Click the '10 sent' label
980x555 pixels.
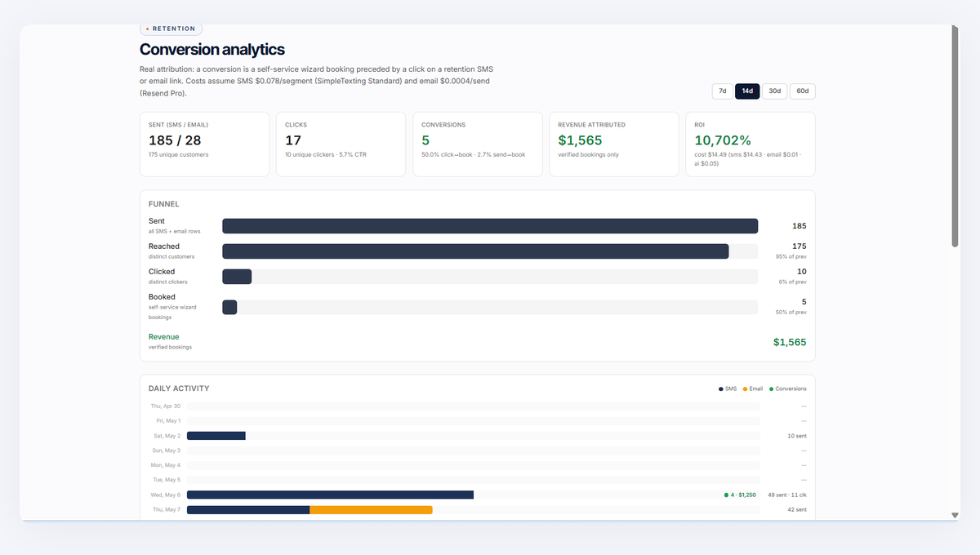797,436
